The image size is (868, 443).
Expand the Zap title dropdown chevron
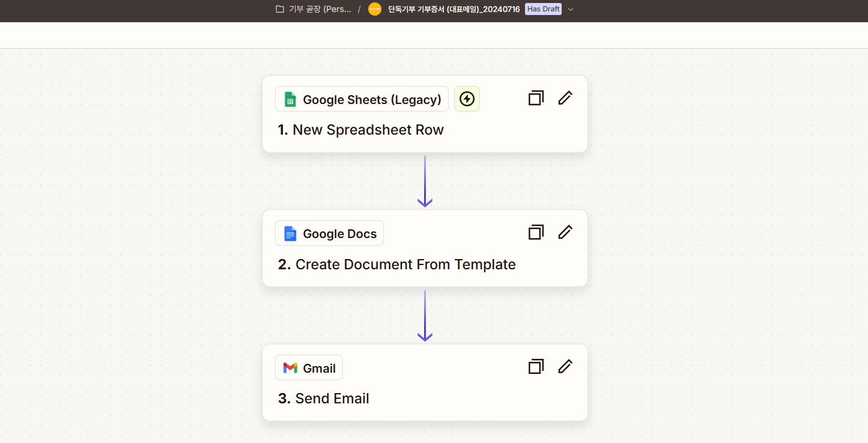click(x=571, y=9)
